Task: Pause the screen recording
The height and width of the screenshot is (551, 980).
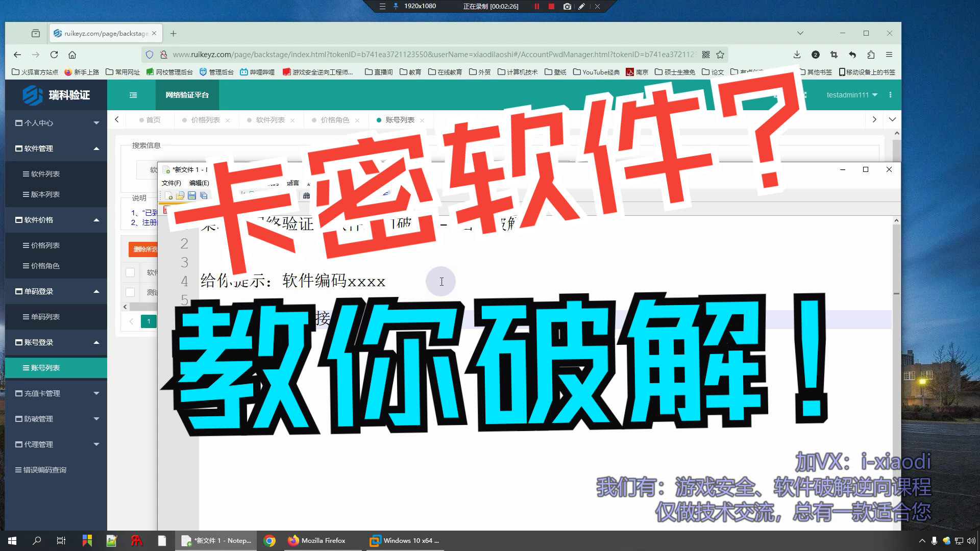Action: pyautogui.click(x=536, y=6)
